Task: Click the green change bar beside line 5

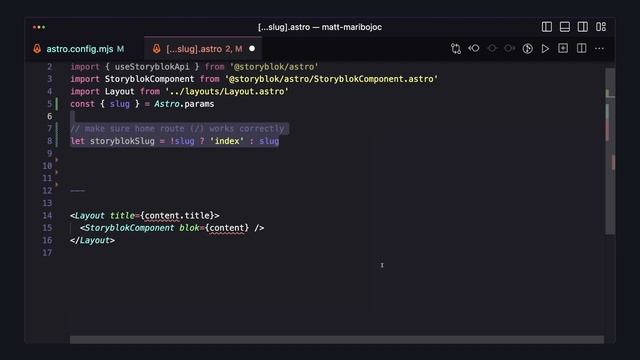Action: click(x=57, y=104)
